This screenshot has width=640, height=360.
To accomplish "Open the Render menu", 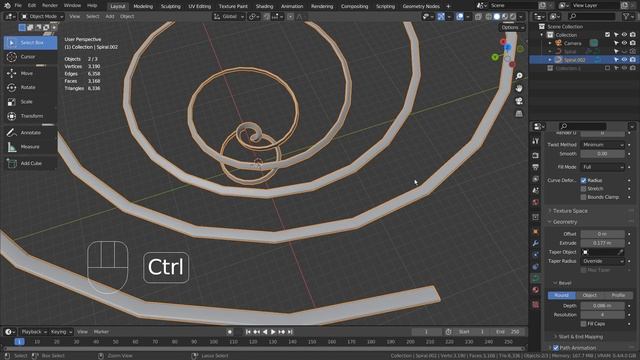I will click(50, 6).
